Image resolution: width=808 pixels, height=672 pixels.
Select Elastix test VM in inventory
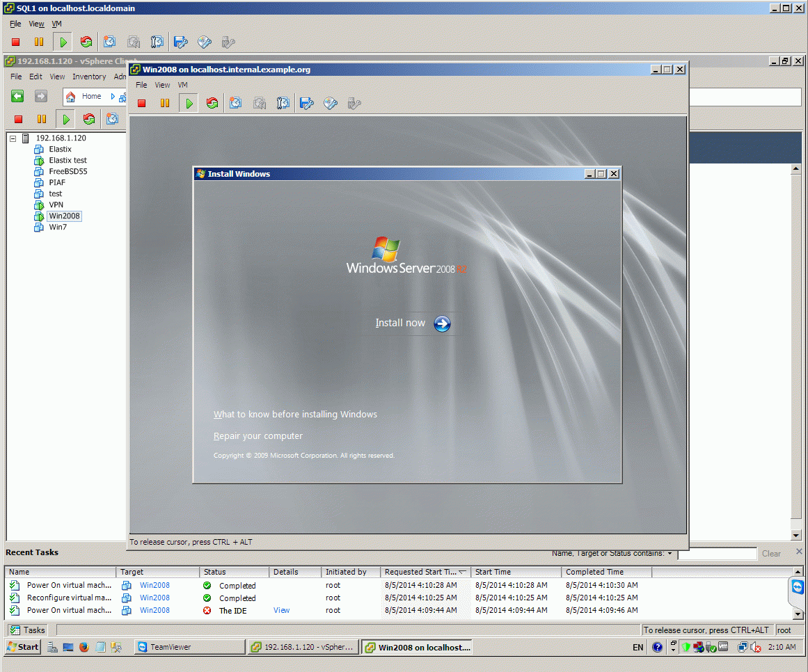[68, 161]
